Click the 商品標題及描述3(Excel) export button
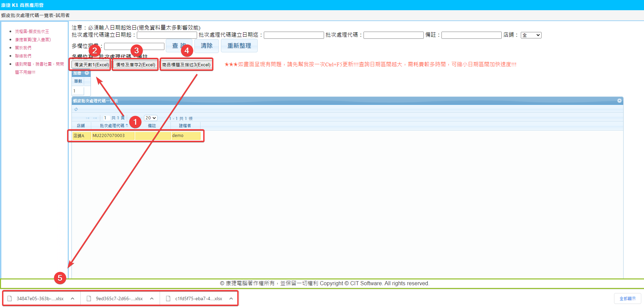 (x=186, y=65)
